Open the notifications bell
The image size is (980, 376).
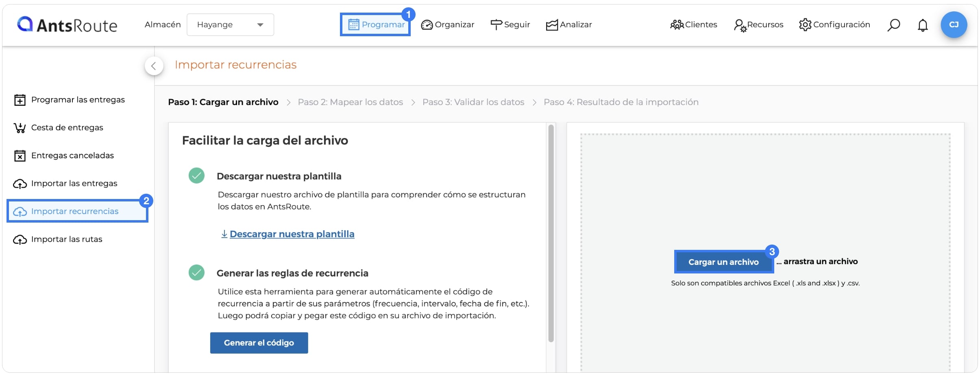(923, 25)
